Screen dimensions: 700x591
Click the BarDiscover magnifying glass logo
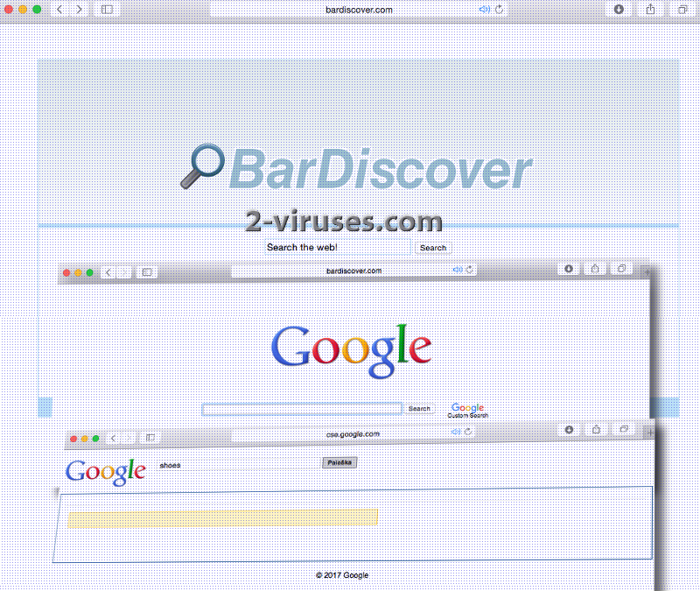click(202, 166)
